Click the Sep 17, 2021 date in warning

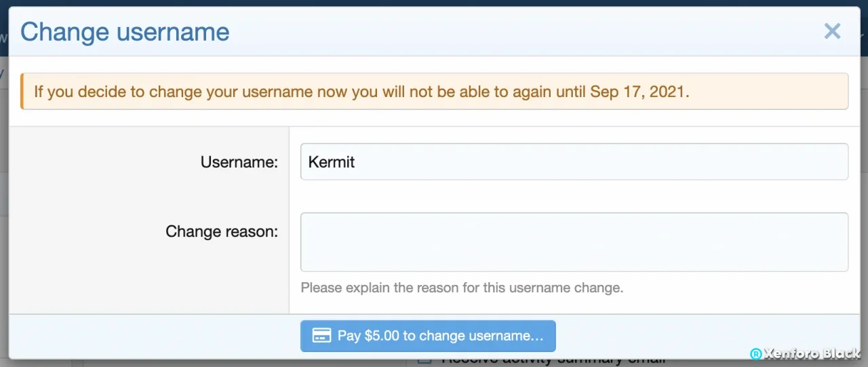click(639, 92)
